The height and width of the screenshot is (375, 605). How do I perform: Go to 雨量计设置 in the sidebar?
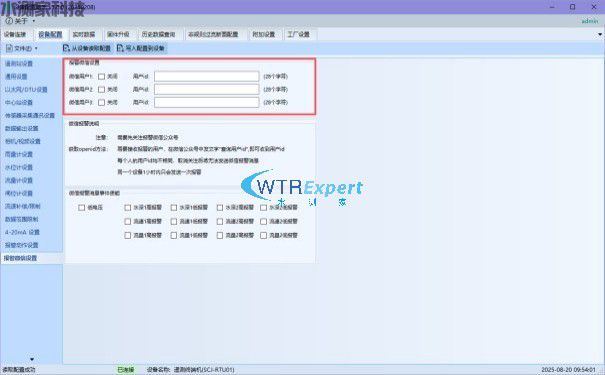tap(19, 154)
